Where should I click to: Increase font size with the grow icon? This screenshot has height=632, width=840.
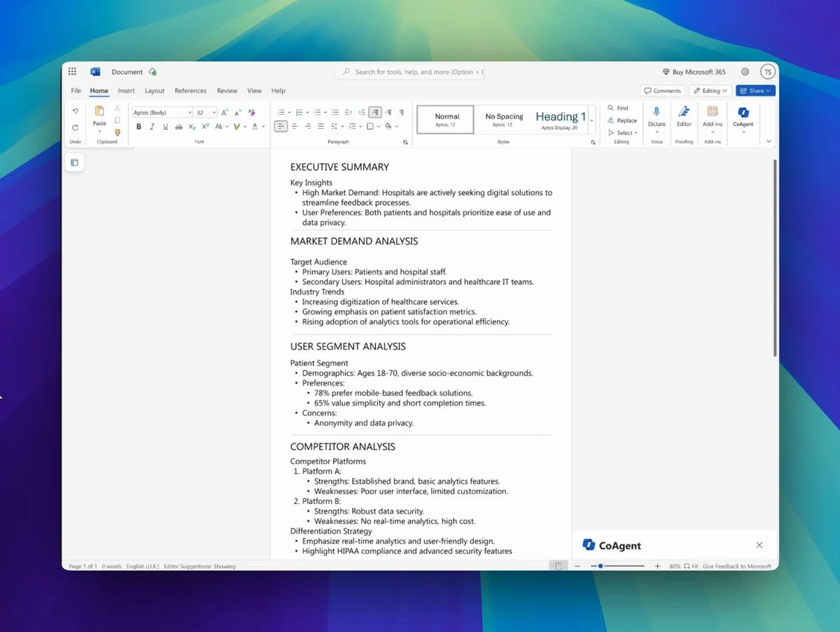225,112
